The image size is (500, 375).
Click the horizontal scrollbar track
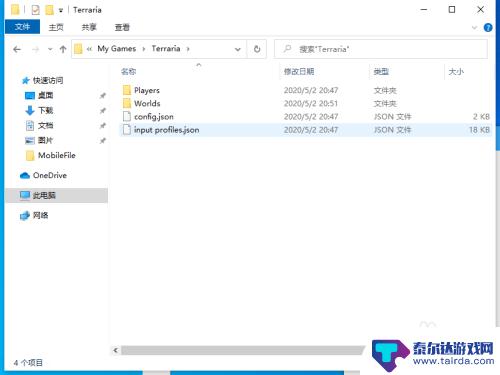point(243,350)
